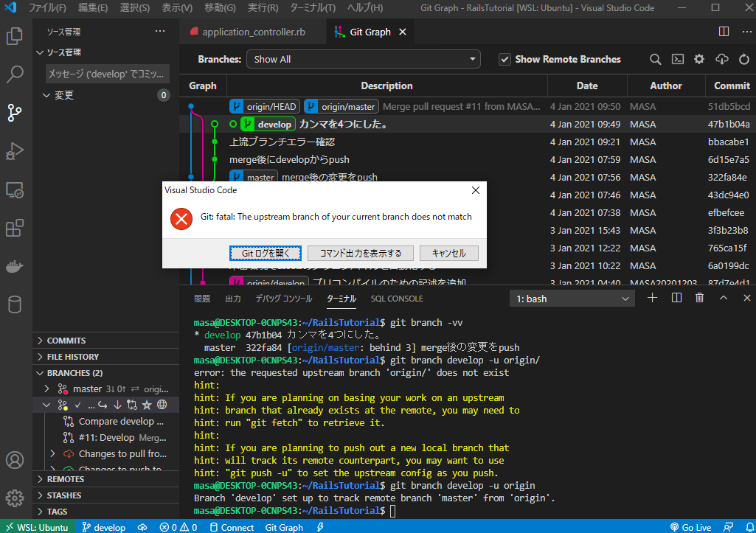Select the develop commit row 47b1b04a
The width and height of the screenshot is (756, 533).
[467, 125]
